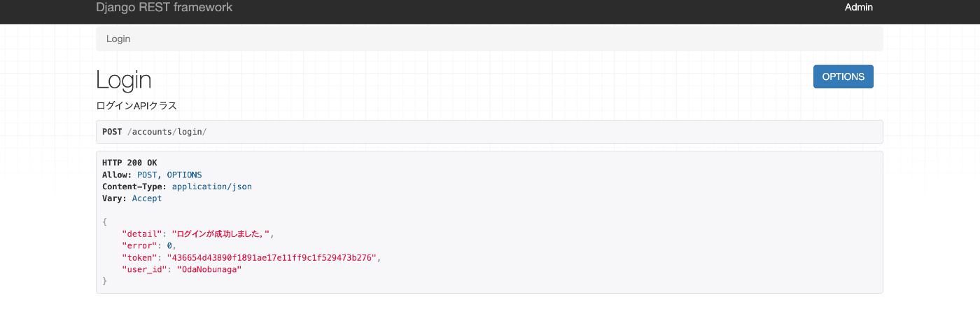Open the Django REST framework brand link

click(164, 8)
